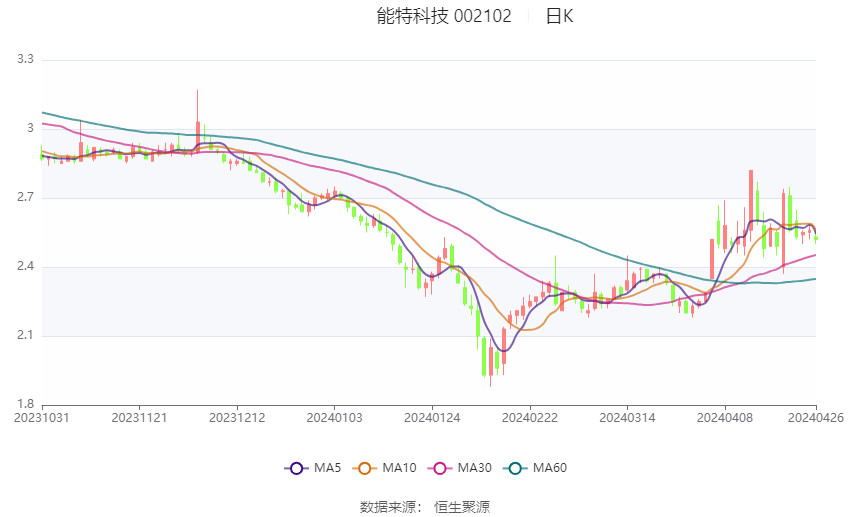
Task: Select the 20240103 date axis label
Action: click(x=334, y=418)
